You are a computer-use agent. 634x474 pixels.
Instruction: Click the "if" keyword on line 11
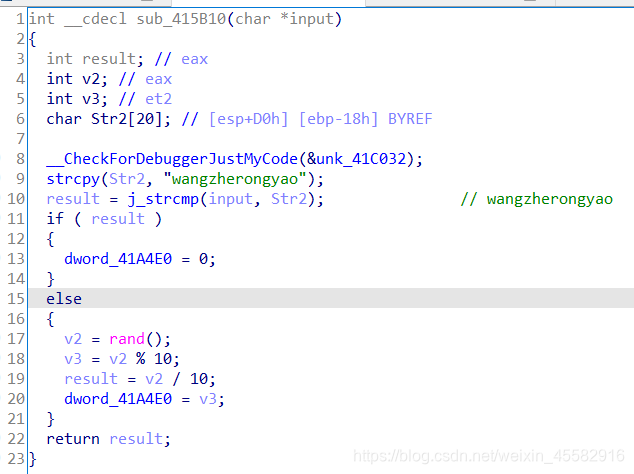[55, 219]
